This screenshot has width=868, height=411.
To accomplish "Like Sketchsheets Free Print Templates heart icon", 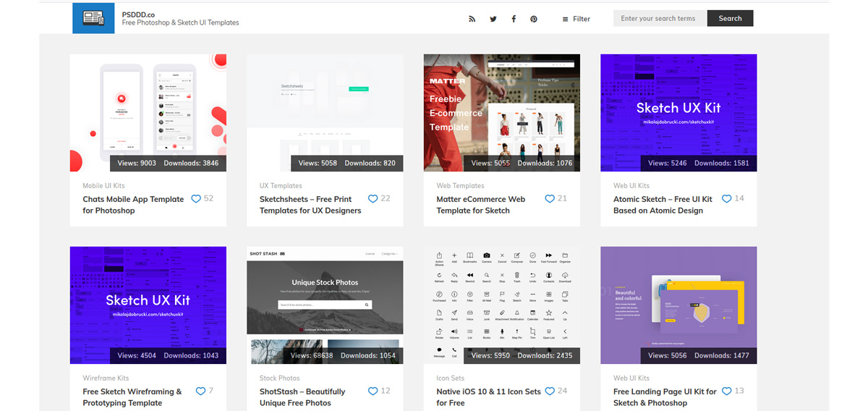I will 373,198.
